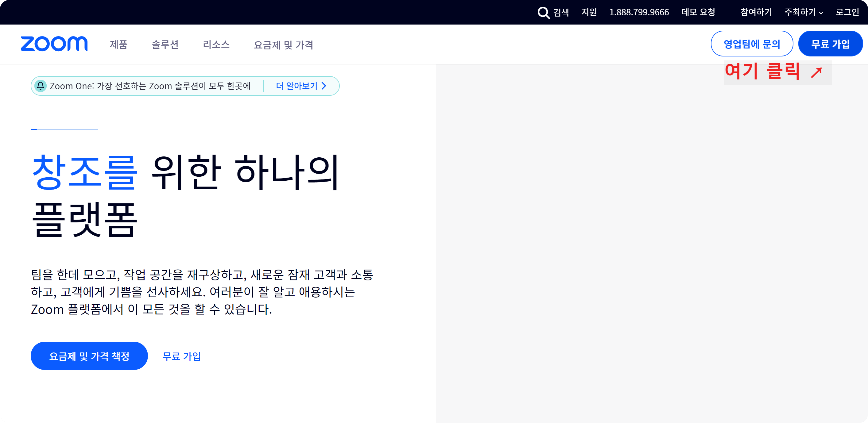Click 요금제 및 가격 책정 button

coord(89,356)
